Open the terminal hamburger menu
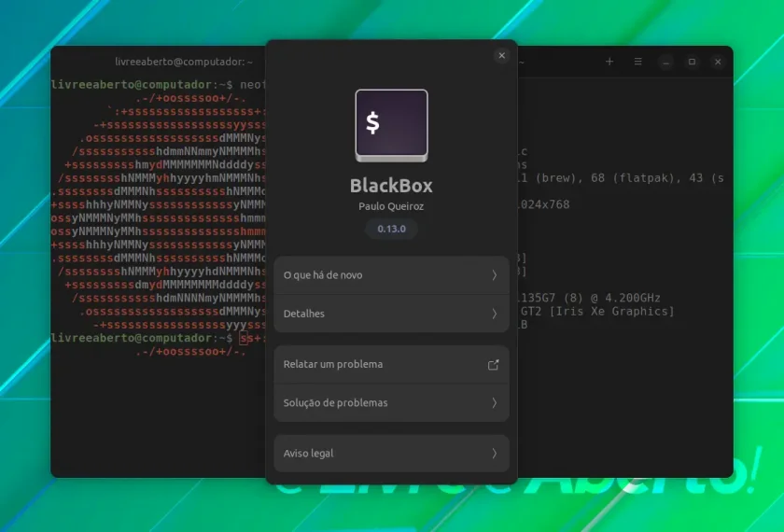 point(638,62)
